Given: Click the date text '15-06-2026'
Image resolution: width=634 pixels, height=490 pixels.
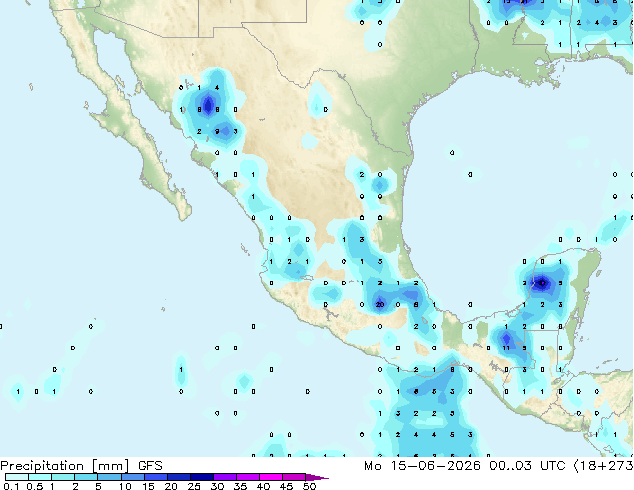Looking at the screenshot, I should click(435, 466).
